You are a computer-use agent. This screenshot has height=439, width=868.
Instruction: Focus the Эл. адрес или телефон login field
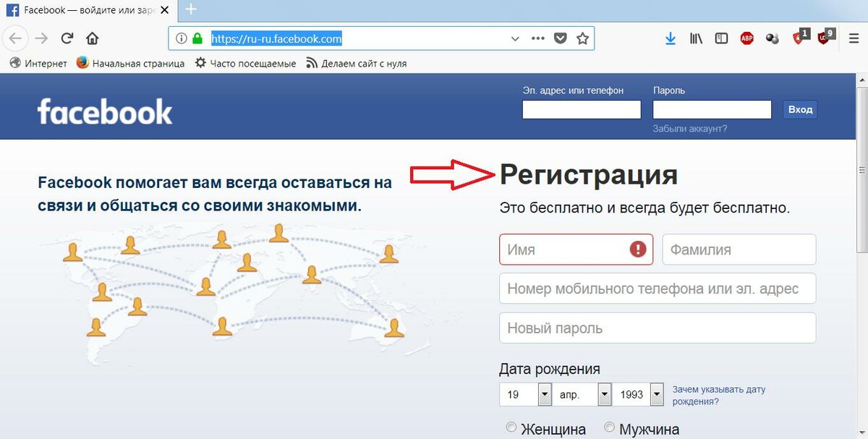pos(582,110)
